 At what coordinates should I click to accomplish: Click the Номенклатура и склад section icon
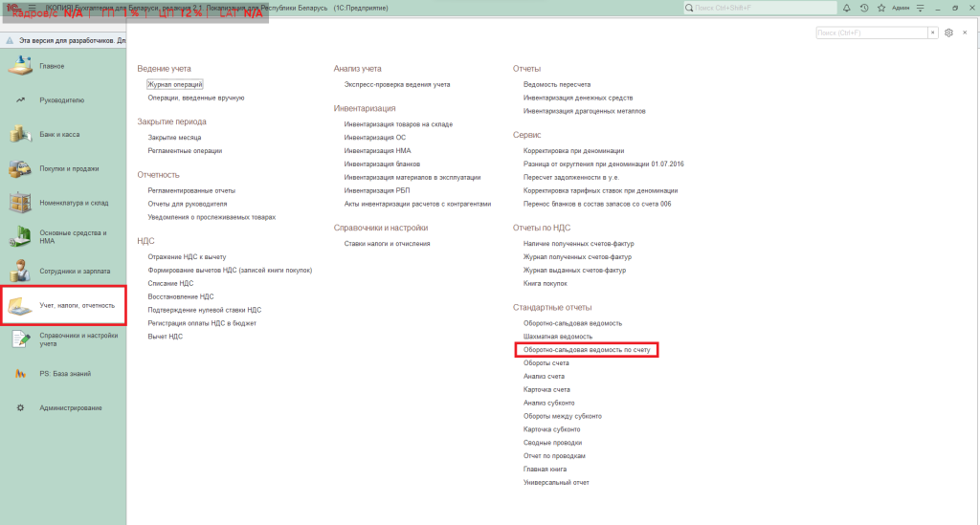point(20,203)
